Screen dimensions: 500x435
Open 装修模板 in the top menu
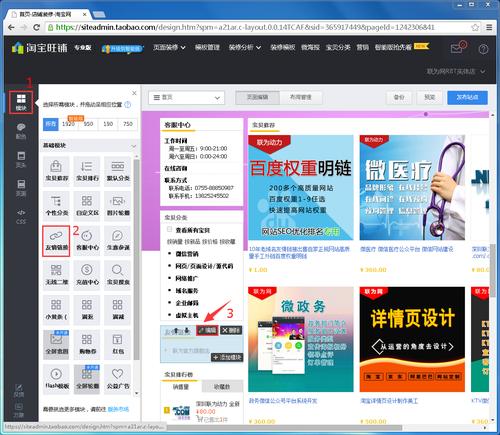283,47
